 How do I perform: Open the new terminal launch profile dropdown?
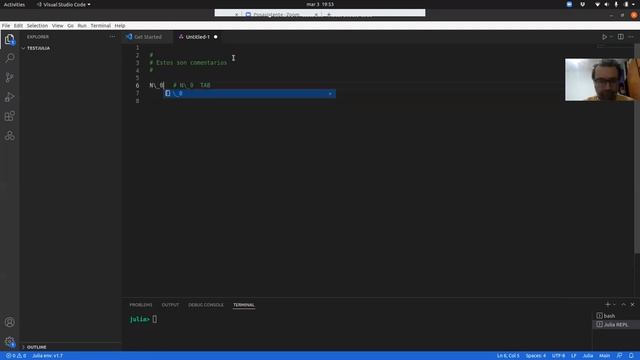[614, 304]
